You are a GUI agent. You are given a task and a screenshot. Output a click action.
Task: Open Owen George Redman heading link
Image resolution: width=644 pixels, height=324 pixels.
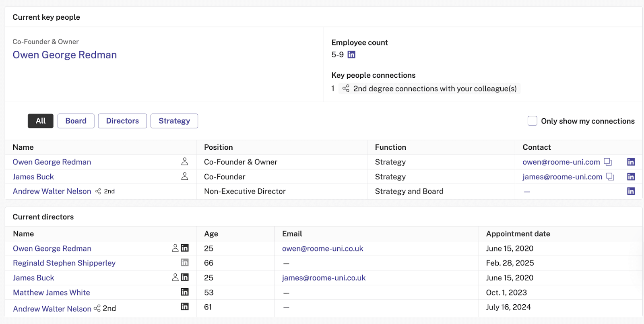[65, 55]
